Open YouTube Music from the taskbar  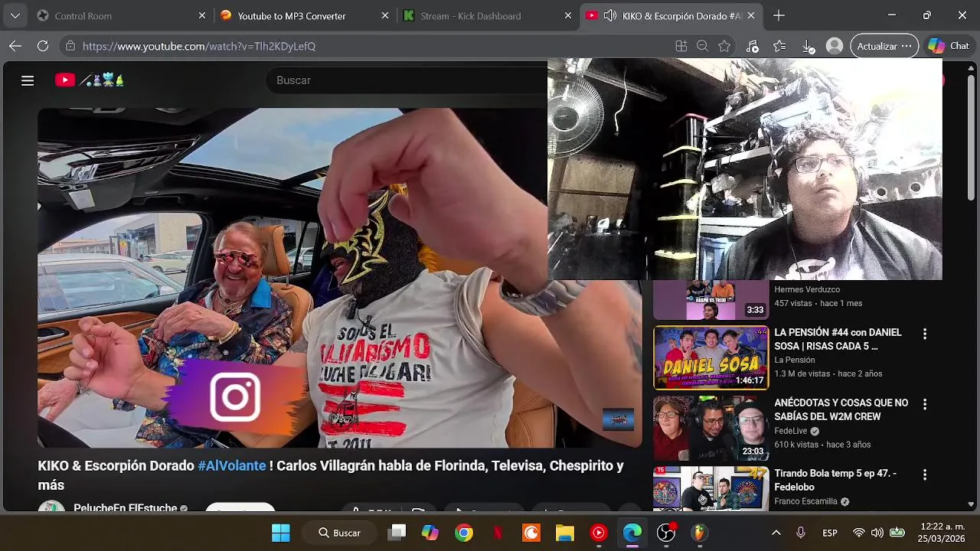click(599, 533)
